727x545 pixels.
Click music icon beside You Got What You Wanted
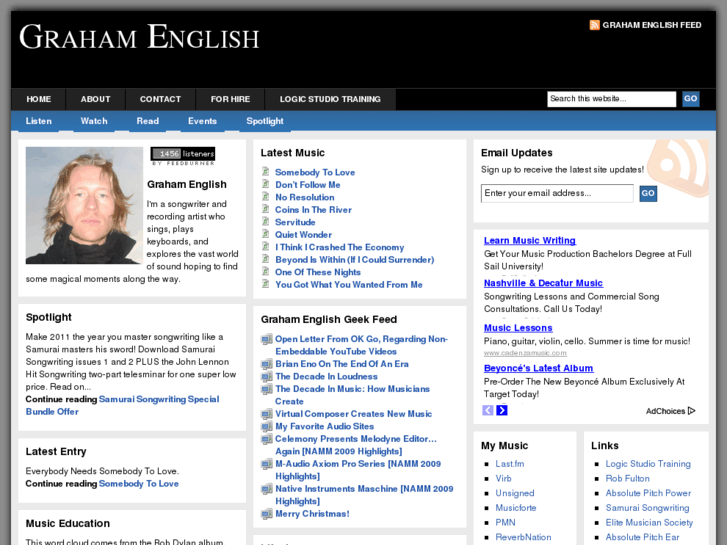click(266, 284)
